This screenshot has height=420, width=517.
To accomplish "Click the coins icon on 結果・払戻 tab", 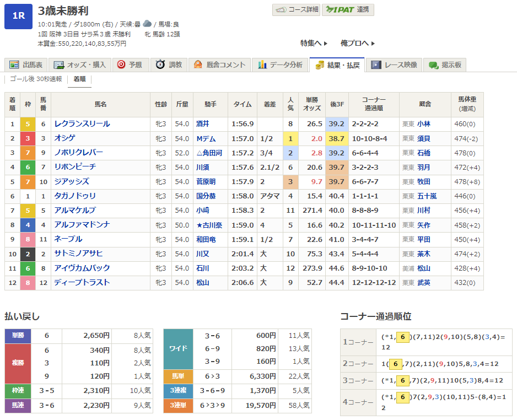I will 320,65.
